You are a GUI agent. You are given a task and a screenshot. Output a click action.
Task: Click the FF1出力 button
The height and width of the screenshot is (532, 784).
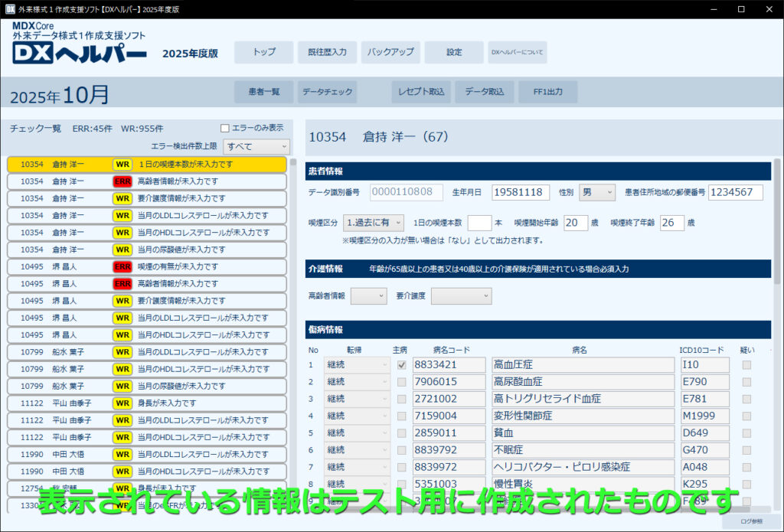547,92
